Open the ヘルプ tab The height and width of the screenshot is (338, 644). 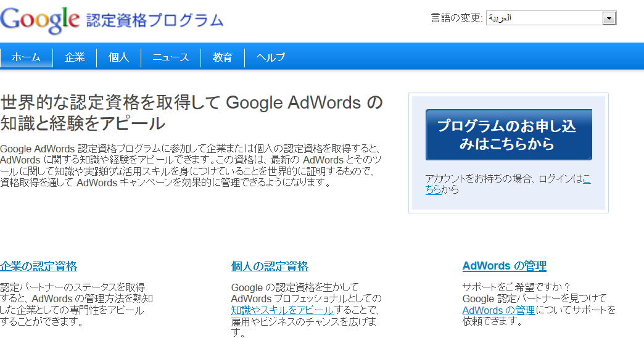(270, 57)
